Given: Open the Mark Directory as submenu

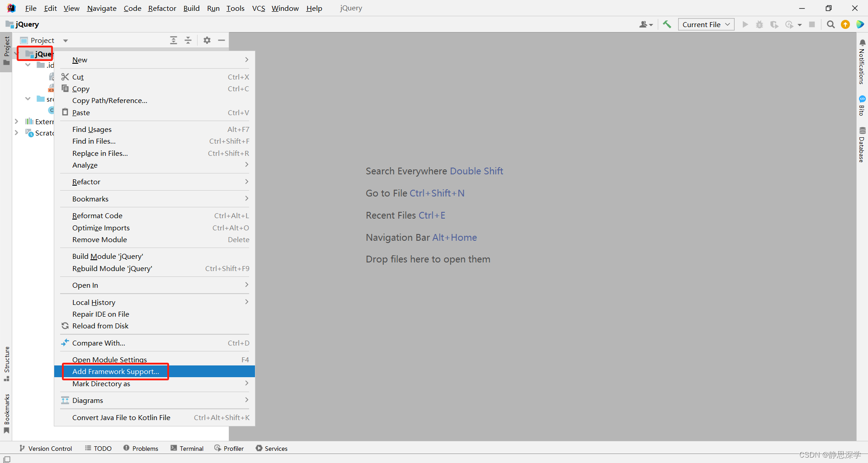Looking at the screenshot, I should click(x=155, y=383).
